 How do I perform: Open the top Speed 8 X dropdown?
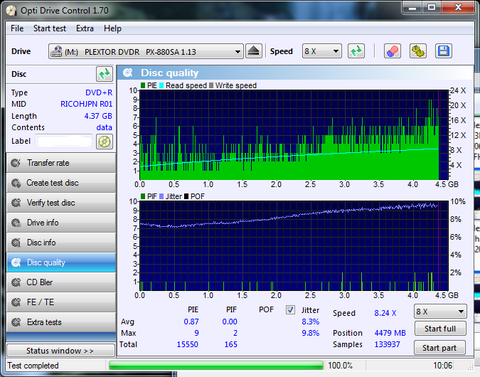pyautogui.click(x=322, y=51)
